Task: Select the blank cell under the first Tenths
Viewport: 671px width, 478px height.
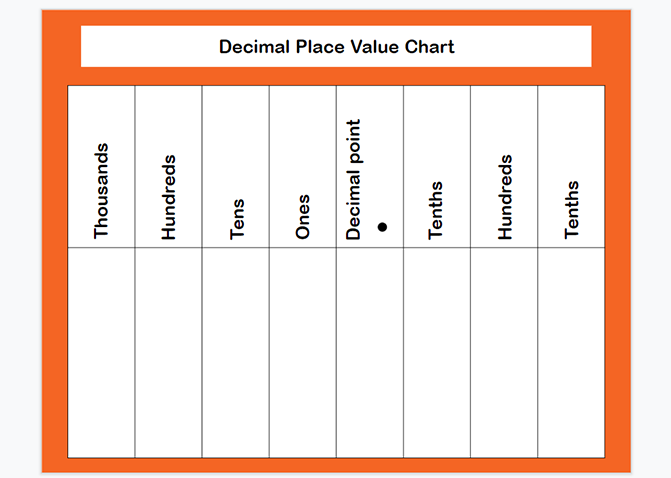Action: [x=437, y=352]
